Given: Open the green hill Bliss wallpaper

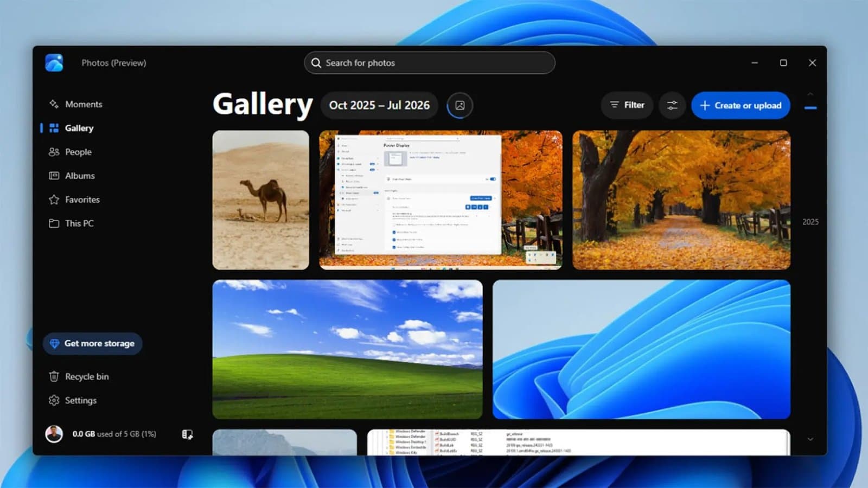Looking at the screenshot, I should 347,349.
